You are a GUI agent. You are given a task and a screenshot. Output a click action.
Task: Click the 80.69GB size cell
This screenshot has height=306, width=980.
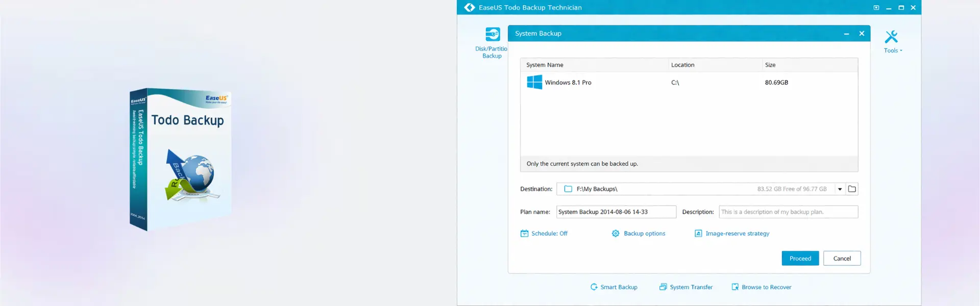(776, 83)
